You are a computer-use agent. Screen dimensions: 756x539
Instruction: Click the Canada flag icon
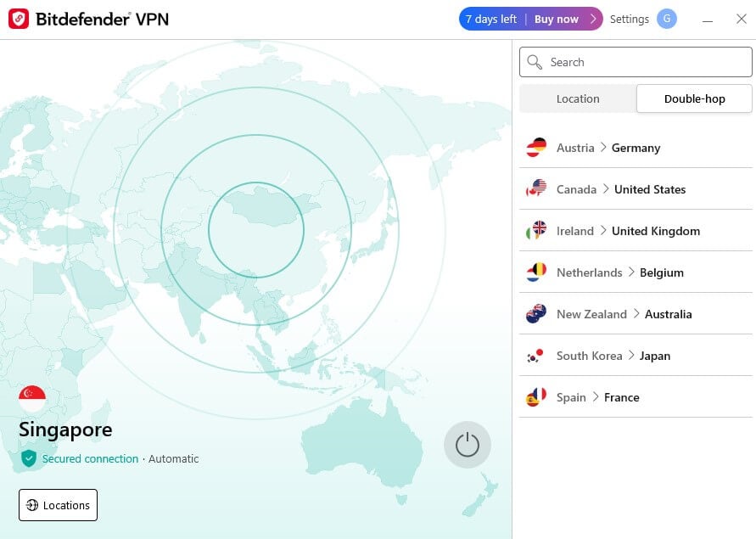[x=535, y=188]
